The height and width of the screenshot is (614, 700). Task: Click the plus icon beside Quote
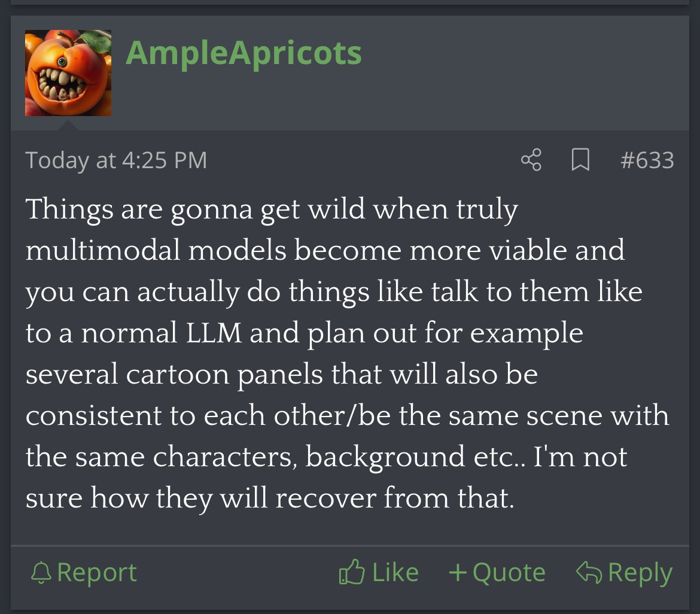coord(458,573)
